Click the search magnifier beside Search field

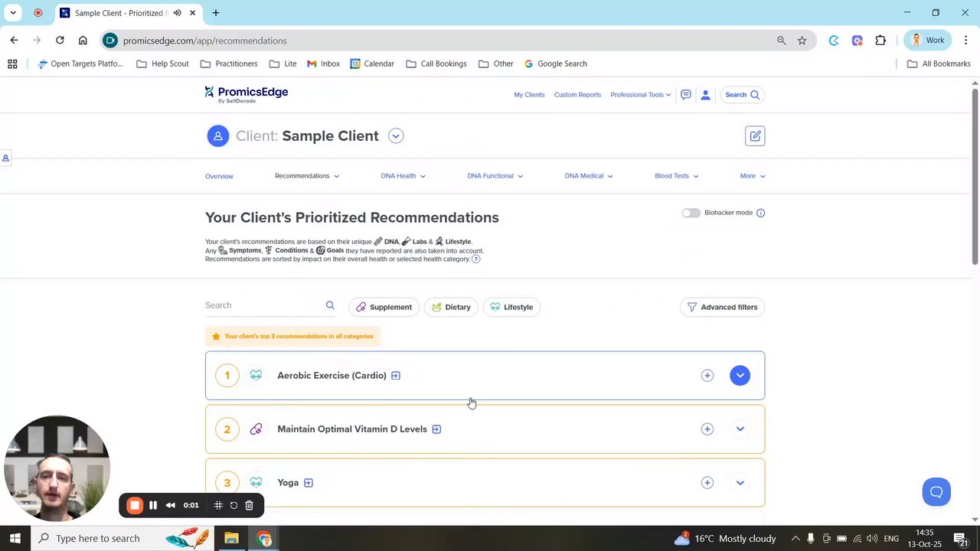click(330, 305)
